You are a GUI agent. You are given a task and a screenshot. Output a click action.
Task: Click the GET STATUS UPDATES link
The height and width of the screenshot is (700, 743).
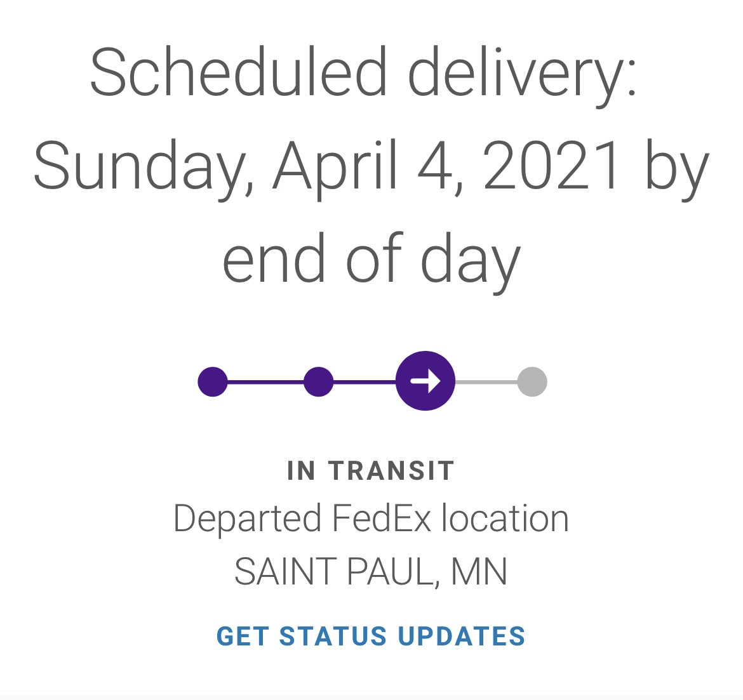point(371,636)
